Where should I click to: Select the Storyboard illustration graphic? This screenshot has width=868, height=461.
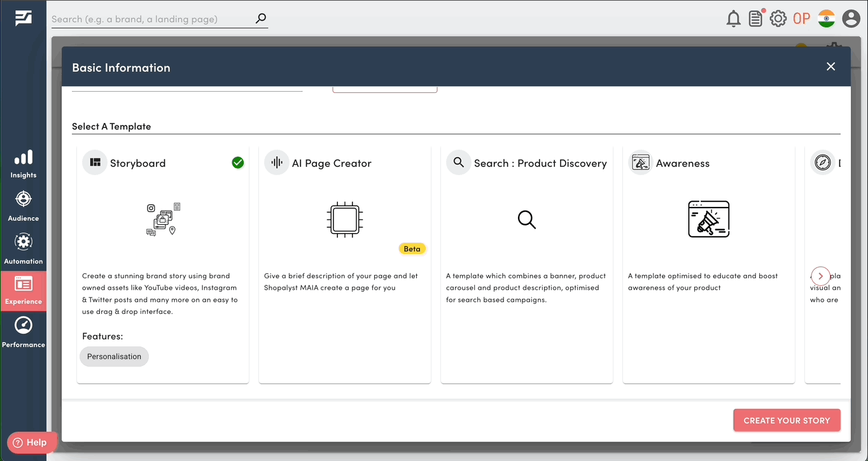pyautogui.click(x=163, y=220)
